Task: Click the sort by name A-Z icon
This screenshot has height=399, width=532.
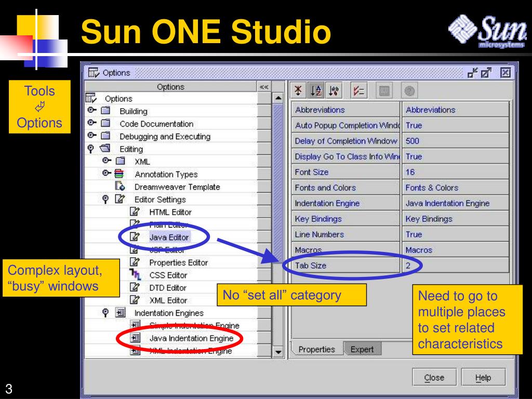Action: pos(316,90)
